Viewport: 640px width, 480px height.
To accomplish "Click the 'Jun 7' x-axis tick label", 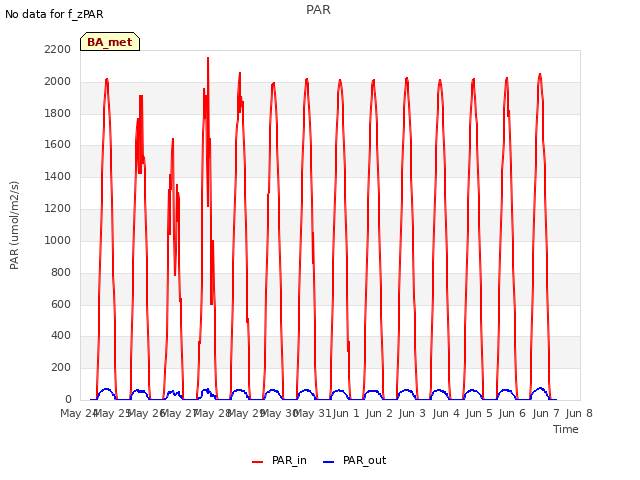I will 546,413.
